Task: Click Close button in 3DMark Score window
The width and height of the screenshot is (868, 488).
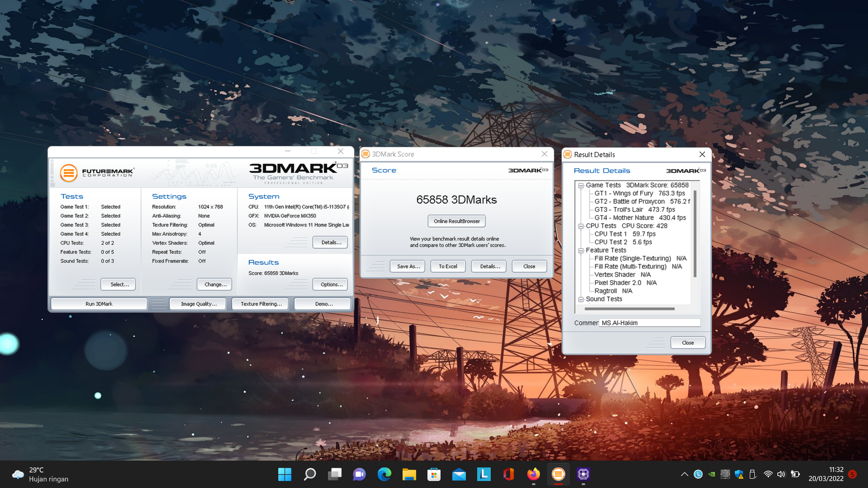Action: 529,267
